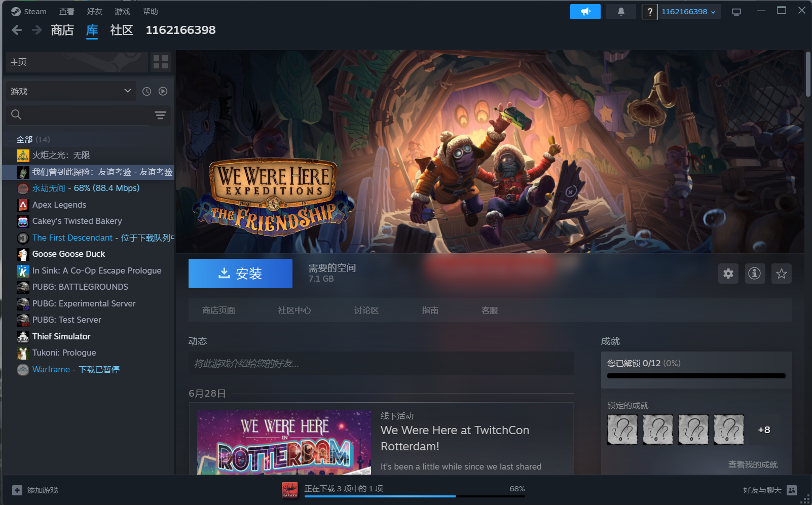Open the 帮助 menu
The width and height of the screenshot is (812, 505).
(150, 11)
